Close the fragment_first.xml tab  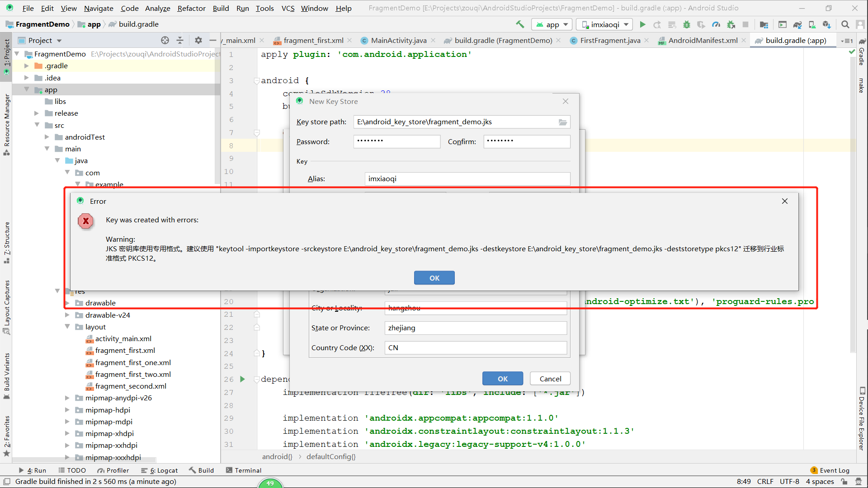coord(349,40)
